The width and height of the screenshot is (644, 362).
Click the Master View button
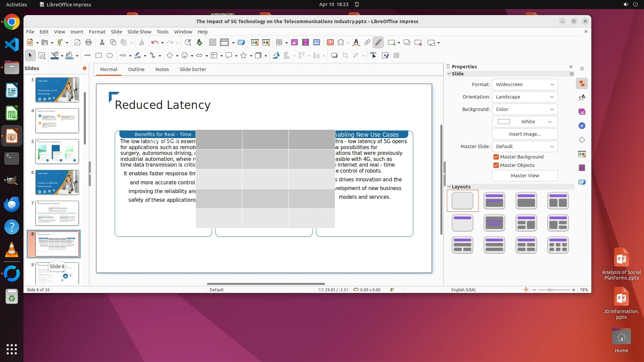pyautogui.click(x=525, y=176)
